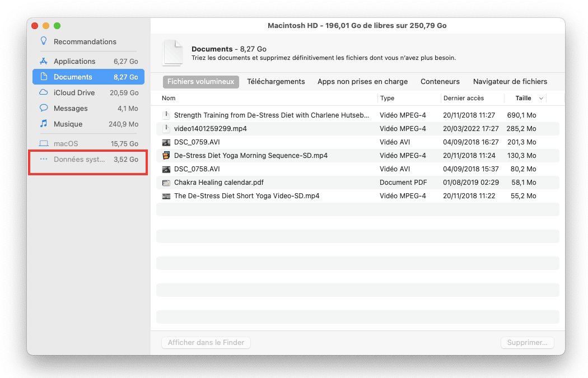Select the Applications sidebar icon

tap(44, 61)
